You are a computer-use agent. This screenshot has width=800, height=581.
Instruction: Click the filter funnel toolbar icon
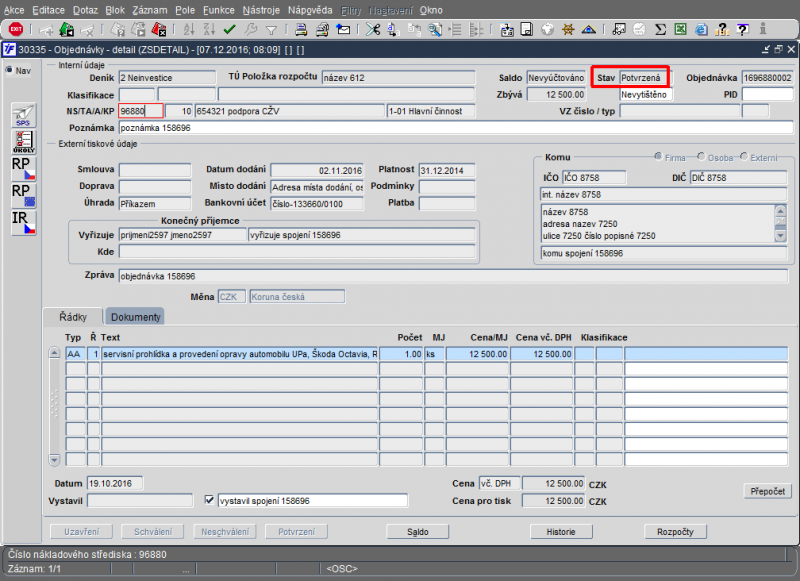[x=271, y=29]
